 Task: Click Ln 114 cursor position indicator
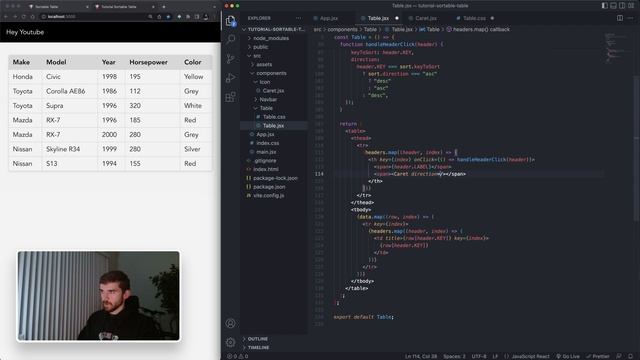(x=421, y=356)
